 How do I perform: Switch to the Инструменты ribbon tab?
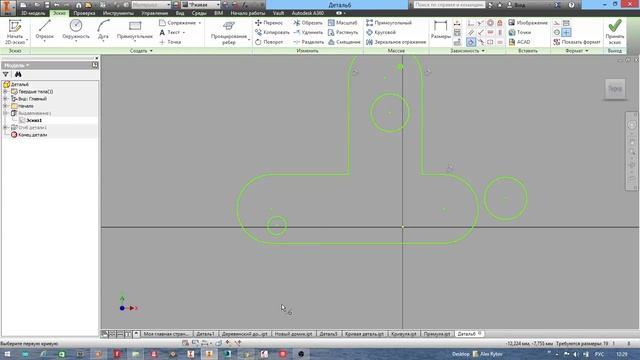coord(118,13)
